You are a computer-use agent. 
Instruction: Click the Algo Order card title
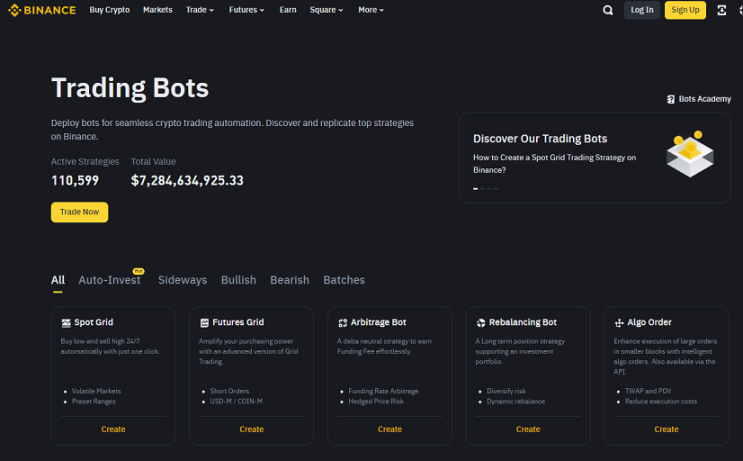649,322
